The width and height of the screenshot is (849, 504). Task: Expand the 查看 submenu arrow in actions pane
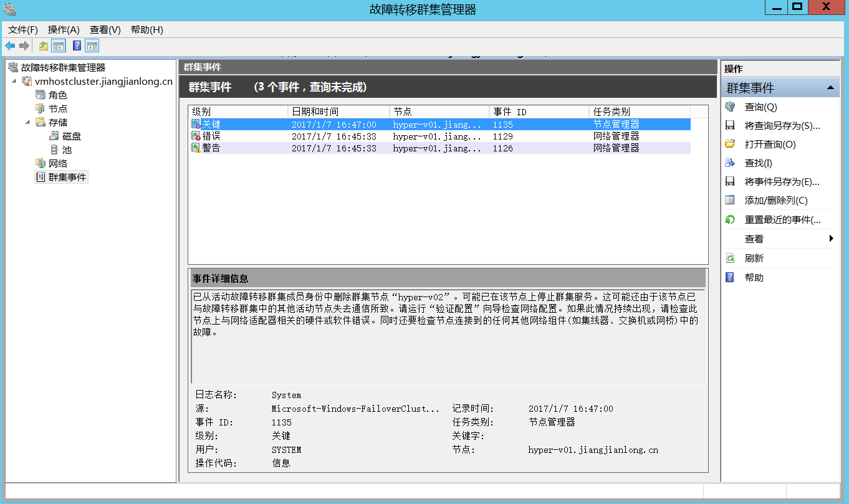[x=832, y=239]
